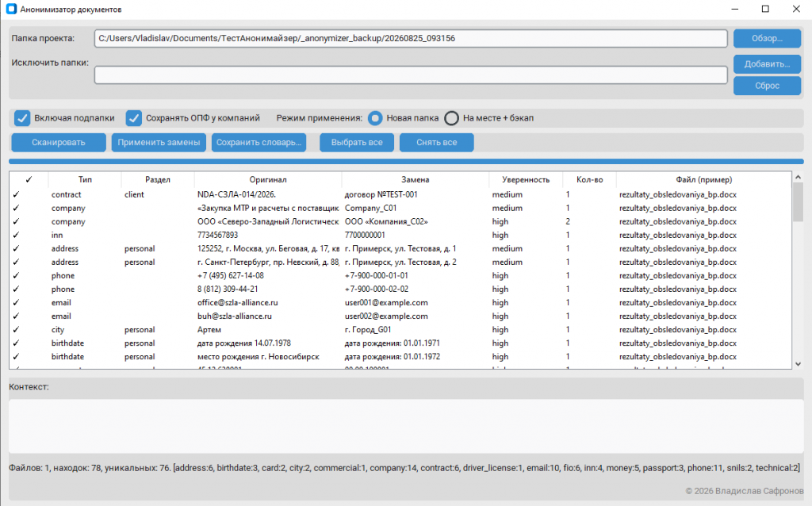
Task: Click the 'Папка проекта' path field
Action: click(x=411, y=38)
